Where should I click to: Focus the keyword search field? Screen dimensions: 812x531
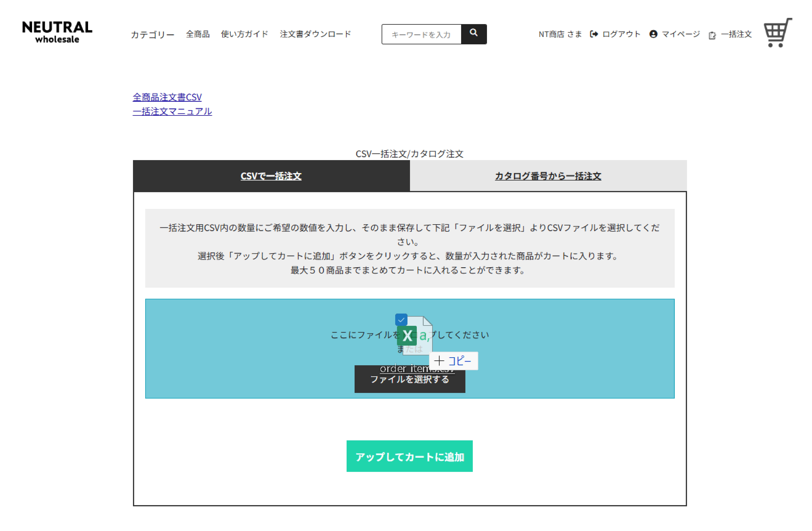coord(422,34)
